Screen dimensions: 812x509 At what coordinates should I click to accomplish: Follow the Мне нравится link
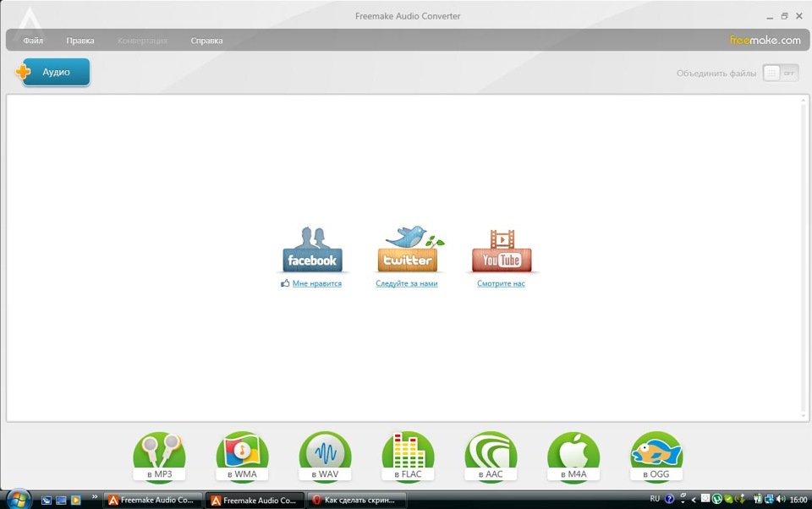coord(317,283)
